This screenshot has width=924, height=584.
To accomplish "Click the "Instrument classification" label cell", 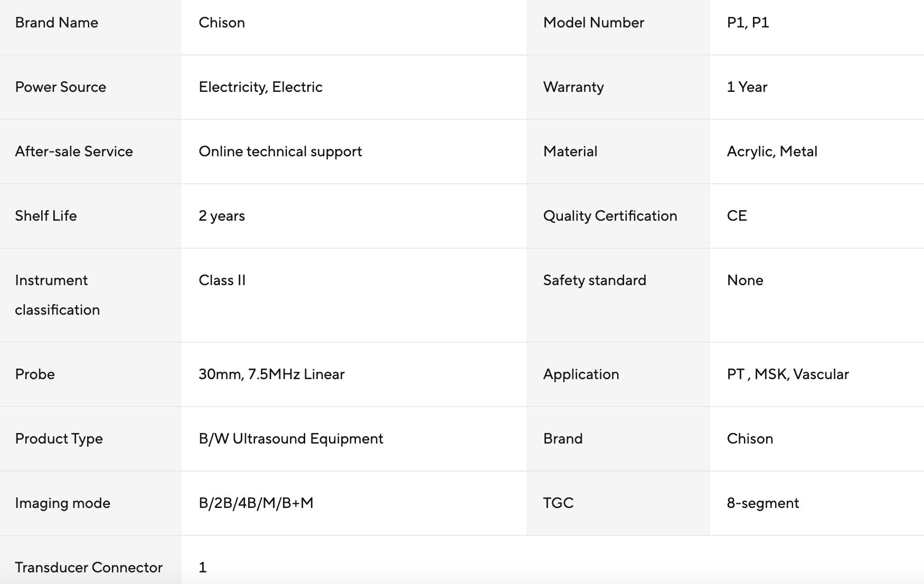I will point(57,295).
